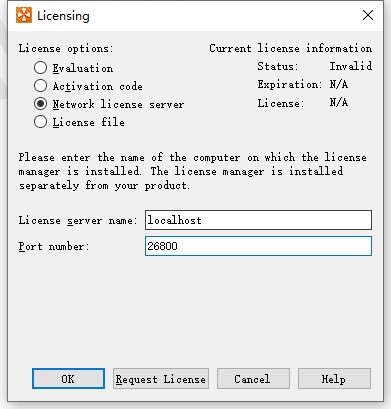This screenshot has height=409, width=391.
Task: Focus the Port number field showing 26800
Action: (x=258, y=246)
